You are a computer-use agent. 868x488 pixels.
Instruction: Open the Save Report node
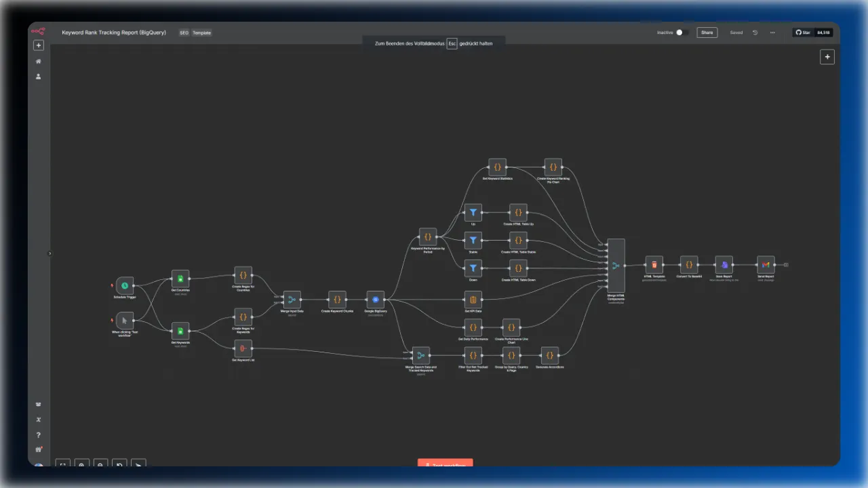point(724,264)
